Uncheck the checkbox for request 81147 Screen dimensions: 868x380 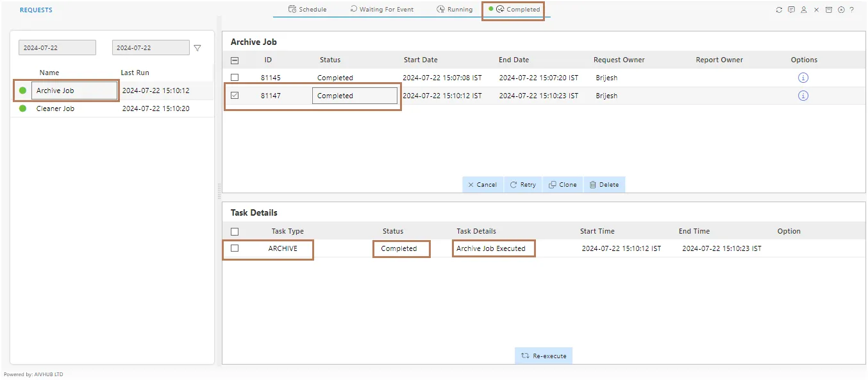point(235,96)
